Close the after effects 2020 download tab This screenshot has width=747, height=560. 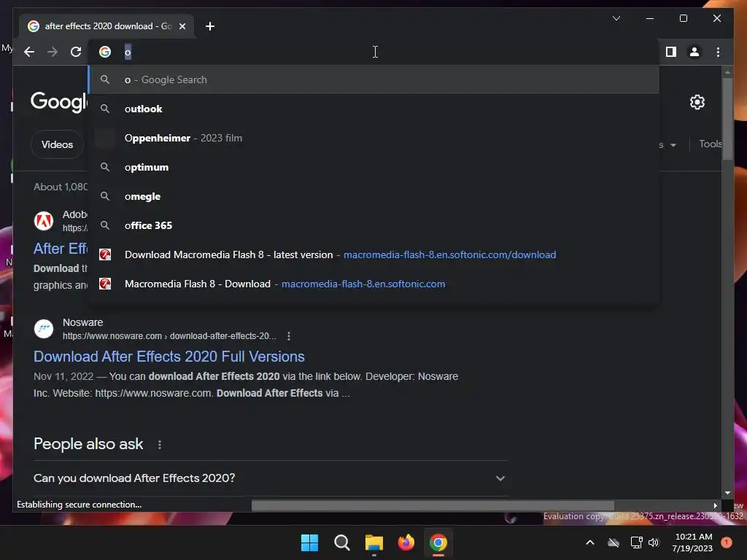coord(182,26)
